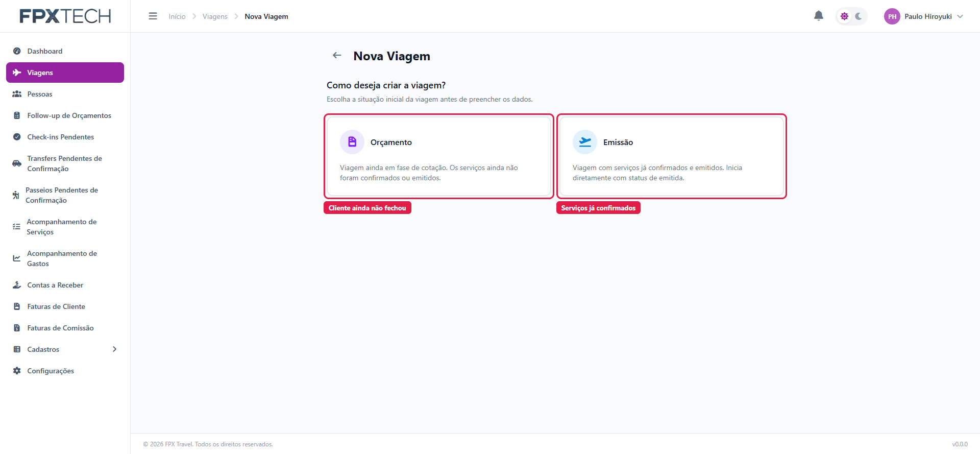
Task: Open notifications with the bell icon
Action: [x=819, y=16]
